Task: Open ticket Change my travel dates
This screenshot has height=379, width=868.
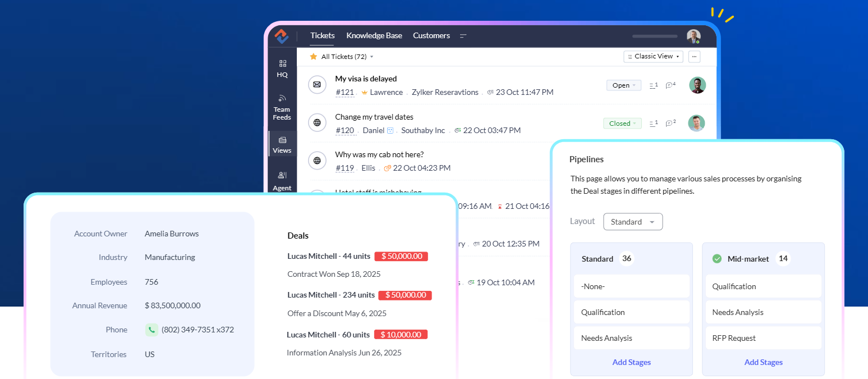Action: coord(374,117)
